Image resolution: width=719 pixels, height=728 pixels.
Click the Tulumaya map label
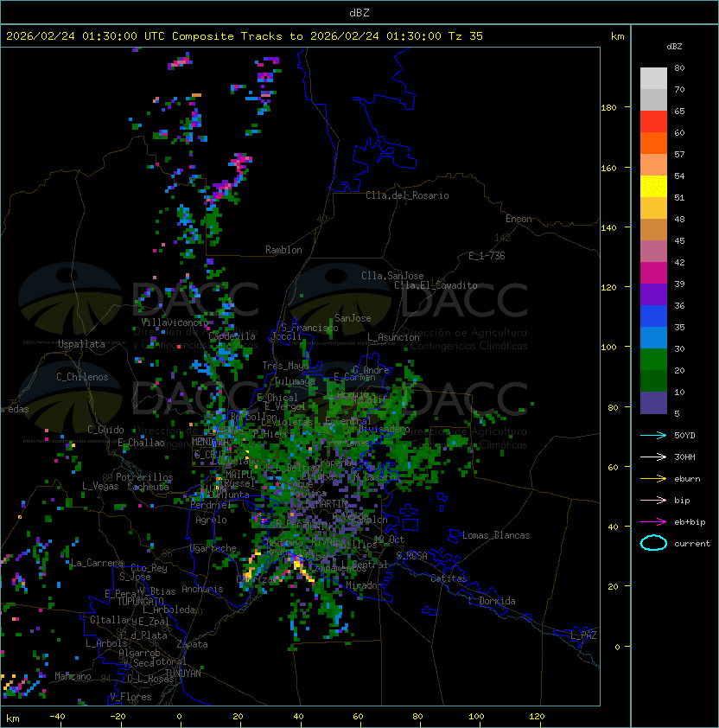(x=295, y=381)
